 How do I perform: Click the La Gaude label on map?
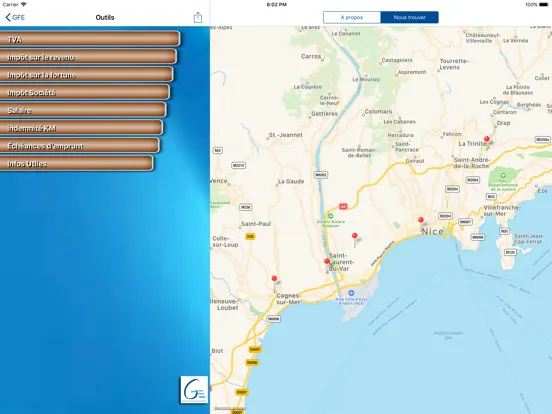point(291,182)
